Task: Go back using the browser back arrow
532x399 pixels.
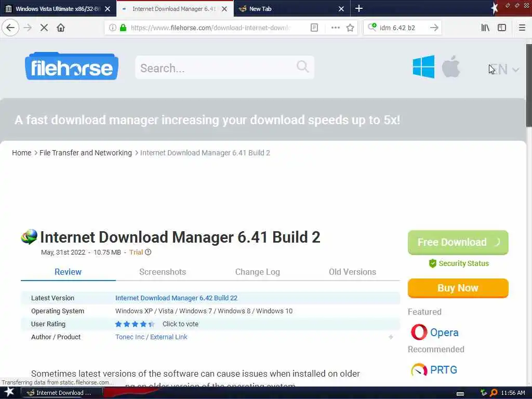Action: (10, 28)
